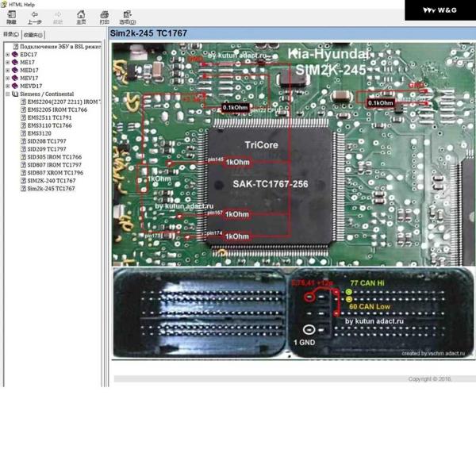Click the Print (打印) toolbar icon
This screenshot has width=476, height=476.
click(x=105, y=14)
